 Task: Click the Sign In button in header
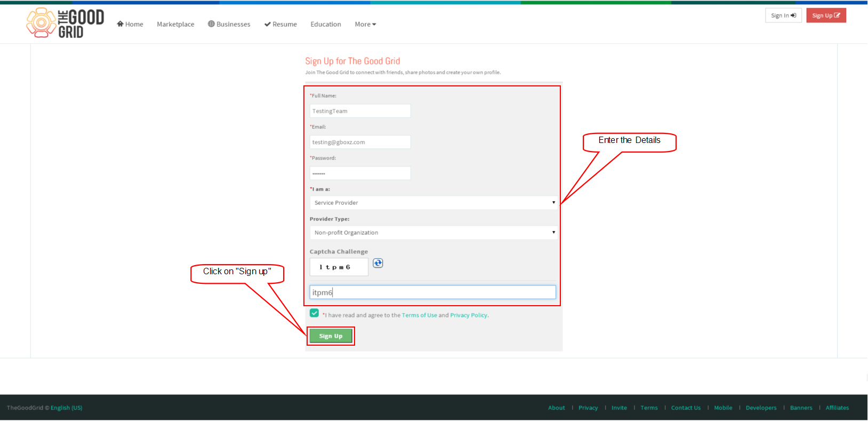(x=783, y=15)
